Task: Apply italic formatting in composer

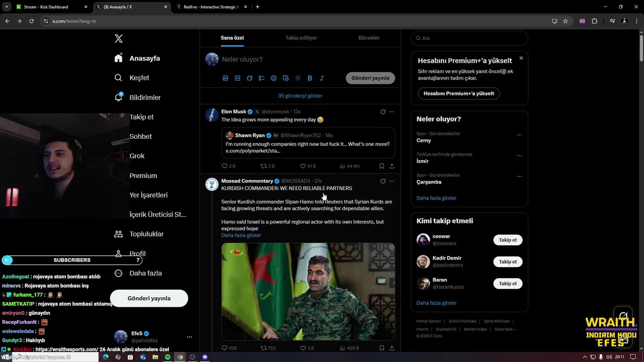Action: coord(322,78)
